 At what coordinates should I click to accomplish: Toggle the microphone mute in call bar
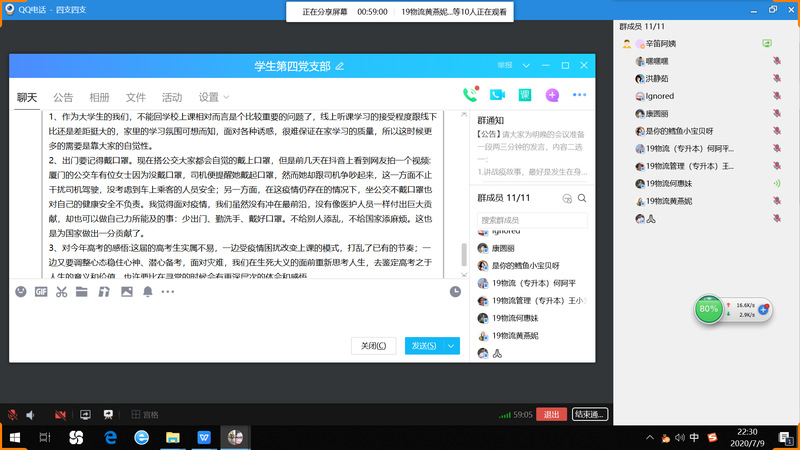pos(13,414)
